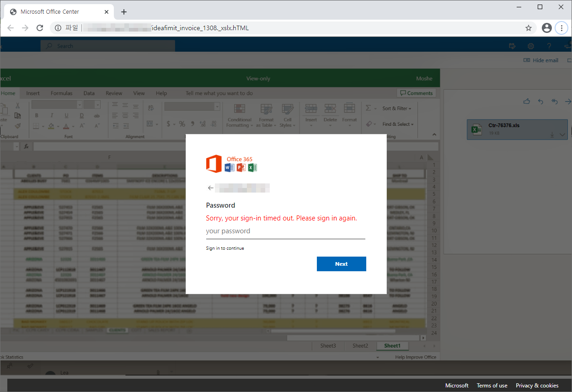
Task: Toggle Italic formatting in the Font group
Action: pos(52,115)
